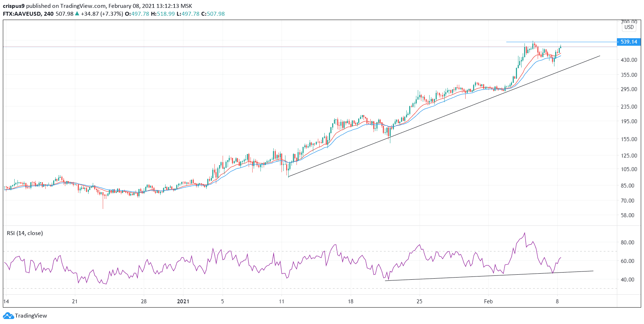Click the RSI 40.00 axis label
Screen dimensions: 644x324
pos(628,280)
